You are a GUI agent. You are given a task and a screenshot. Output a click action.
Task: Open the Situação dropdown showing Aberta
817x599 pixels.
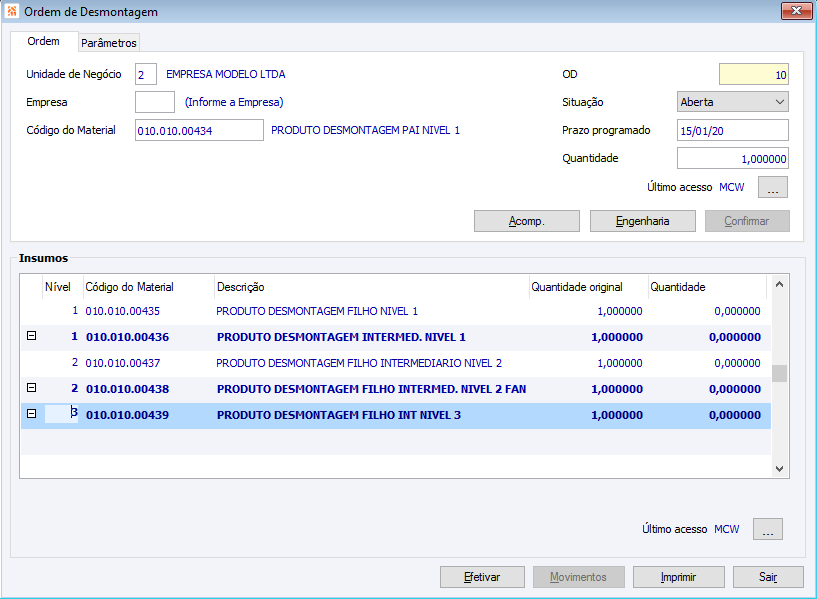(733, 102)
